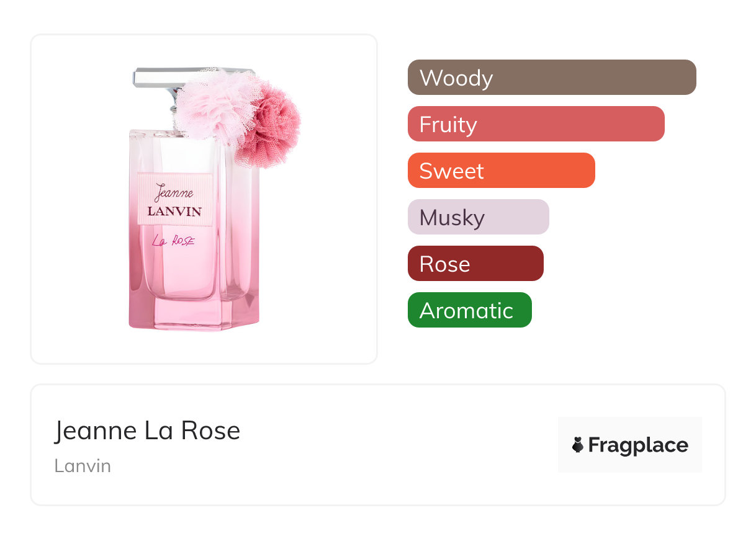Pick the dark red Rose accord bar
This screenshot has height=536, width=756.
click(475, 264)
